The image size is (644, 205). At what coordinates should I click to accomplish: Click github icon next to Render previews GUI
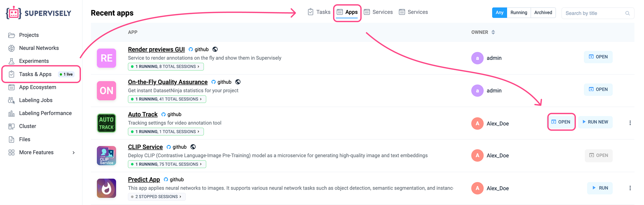click(x=191, y=49)
